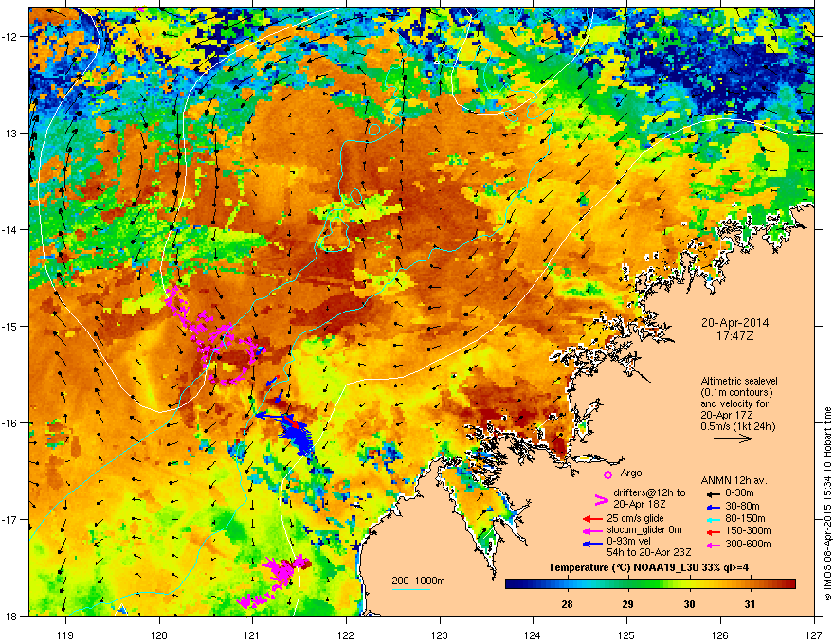Image resolution: width=834 pixels, height=644 pixels.
Task: Click the cyan ANMN arrow for 80-150m
Action: [x=712, y=519]
